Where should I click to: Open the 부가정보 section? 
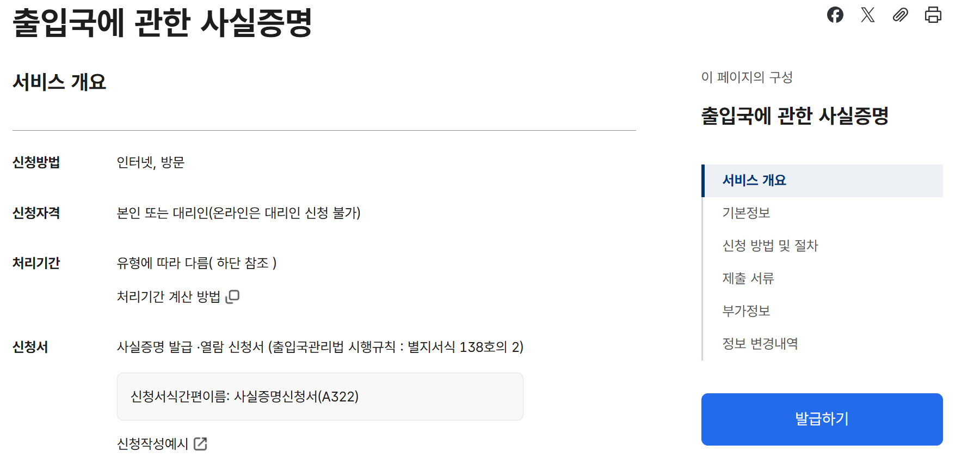(746, 311)
